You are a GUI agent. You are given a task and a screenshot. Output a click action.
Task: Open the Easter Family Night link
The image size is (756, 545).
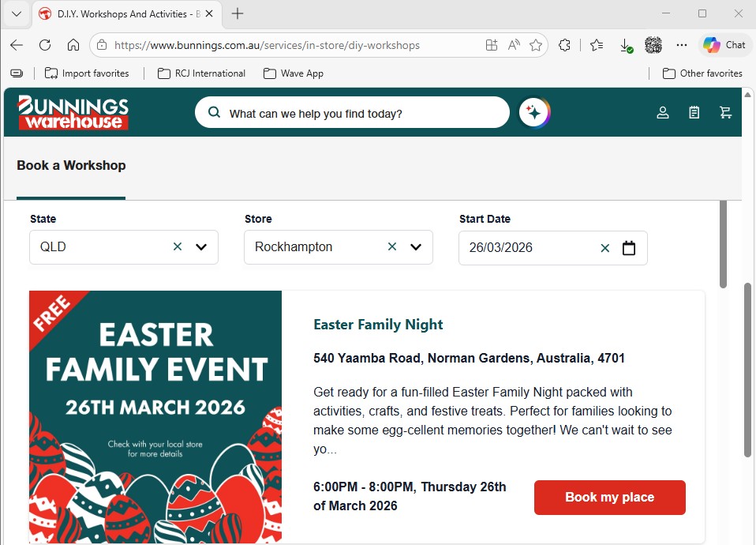(378, 325)
